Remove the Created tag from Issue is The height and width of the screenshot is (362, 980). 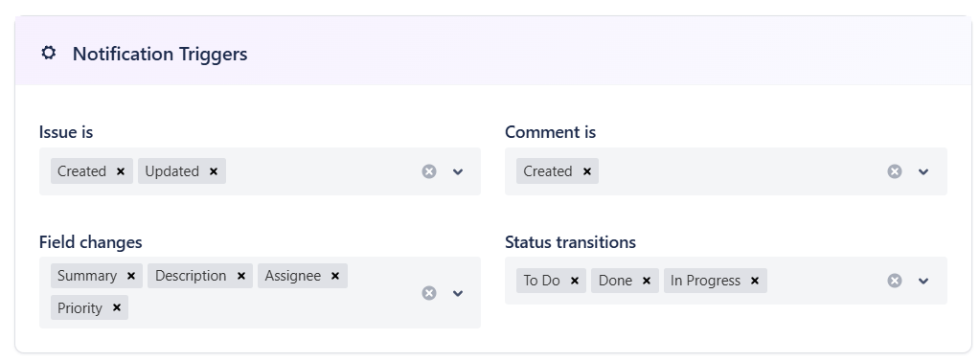tap(121, 171)
